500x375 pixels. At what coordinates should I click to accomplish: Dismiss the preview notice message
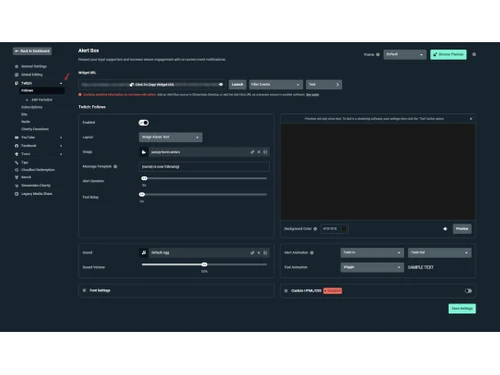pyautogui.click(x=471, y=119)
